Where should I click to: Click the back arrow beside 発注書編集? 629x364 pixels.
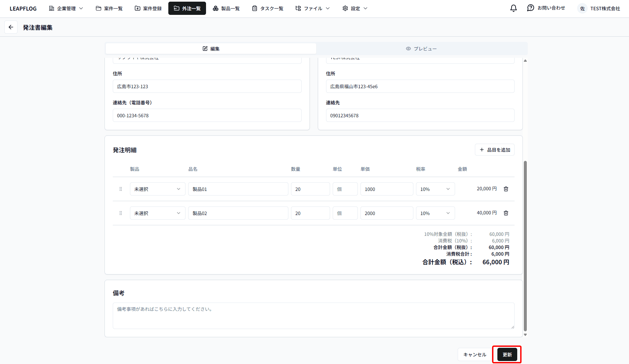point(11,27)
